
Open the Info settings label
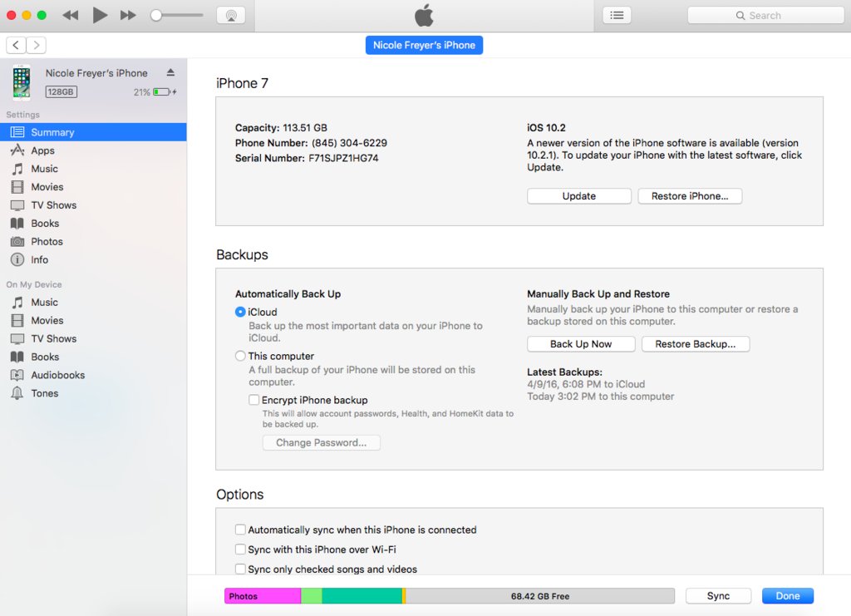click(x=40, y=259)
